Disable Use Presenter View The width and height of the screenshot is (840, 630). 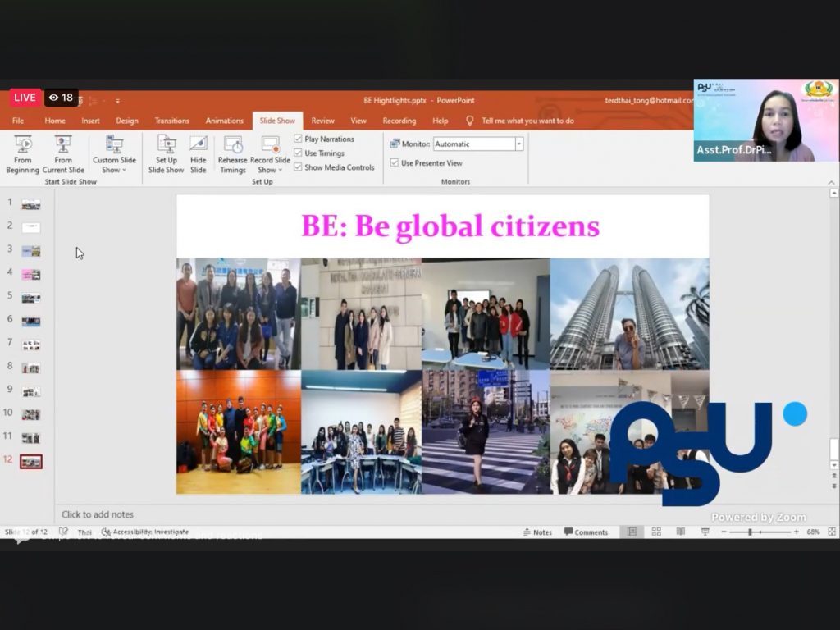point(395,163)
